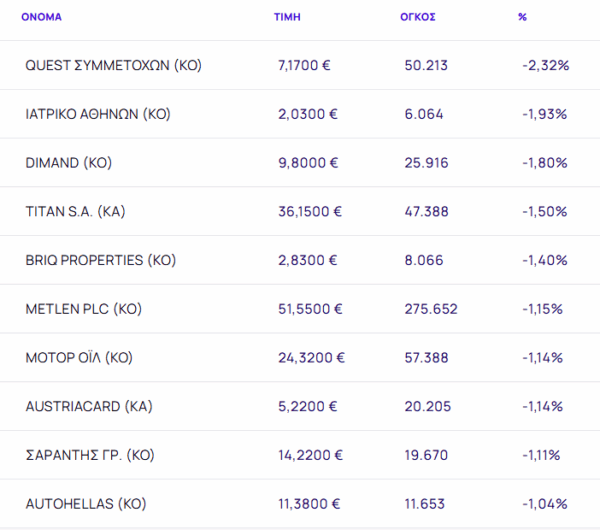
Task: Select ΜΟΤΟΡ ΟΪΛ (ΚΟ) stock
Action: click(79, 357)
